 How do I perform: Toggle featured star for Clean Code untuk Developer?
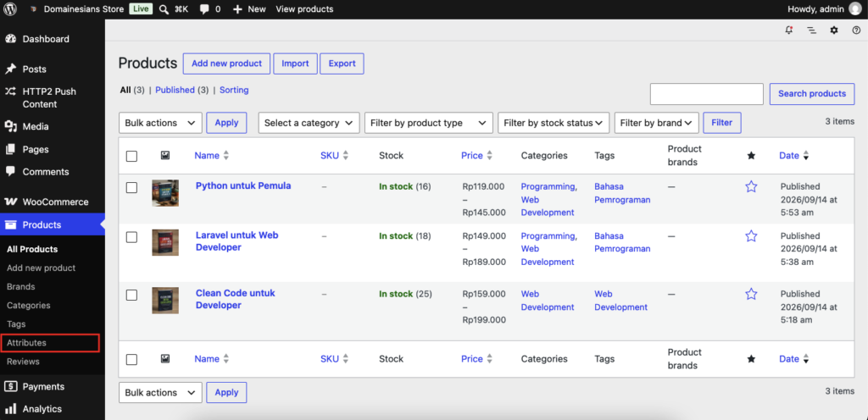tap(751, 294)
